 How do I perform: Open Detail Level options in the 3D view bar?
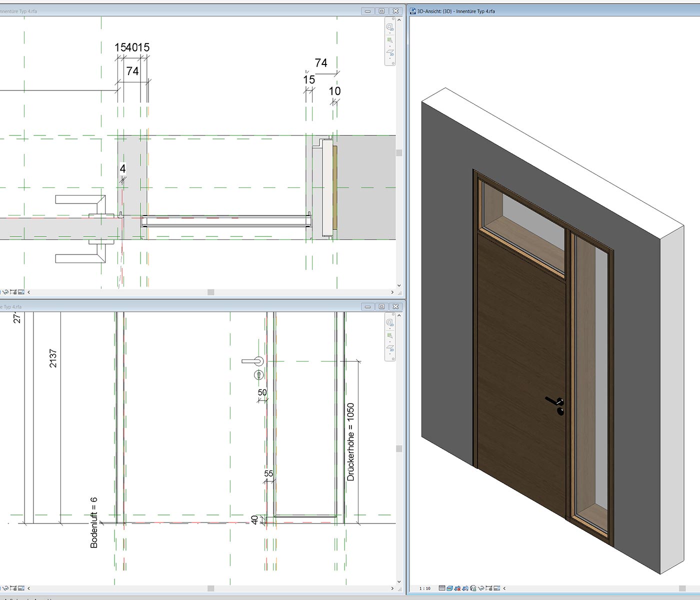(x=442, y=588)
